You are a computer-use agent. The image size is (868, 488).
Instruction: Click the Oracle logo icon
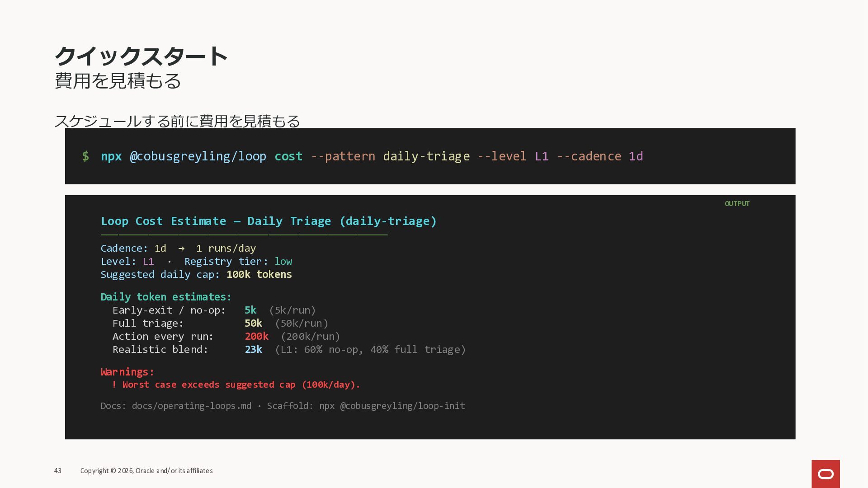coord(826,474)
